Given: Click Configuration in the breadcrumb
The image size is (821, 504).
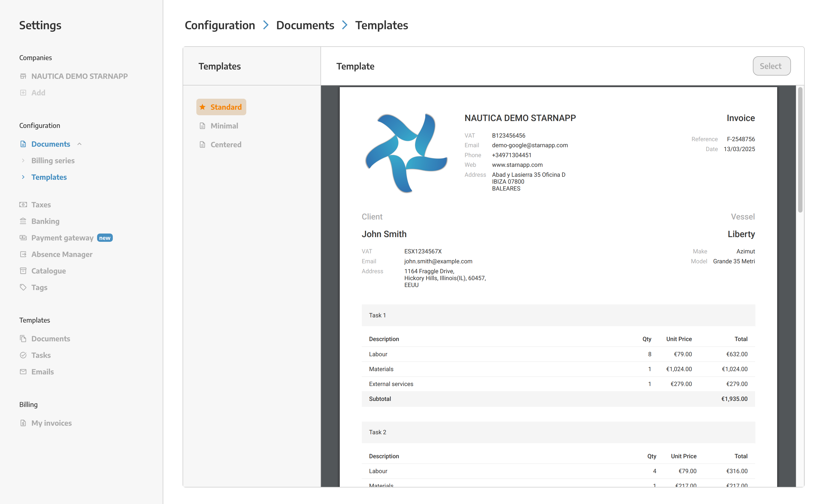Looking at the screenshot, I should pos(220,25).
